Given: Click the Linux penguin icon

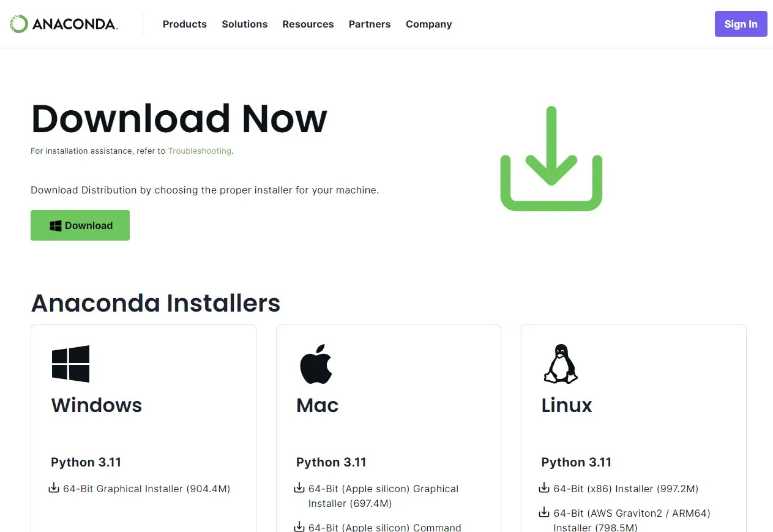Looking at the screenshot, I should pyautogui.click(x=561, y=364).
